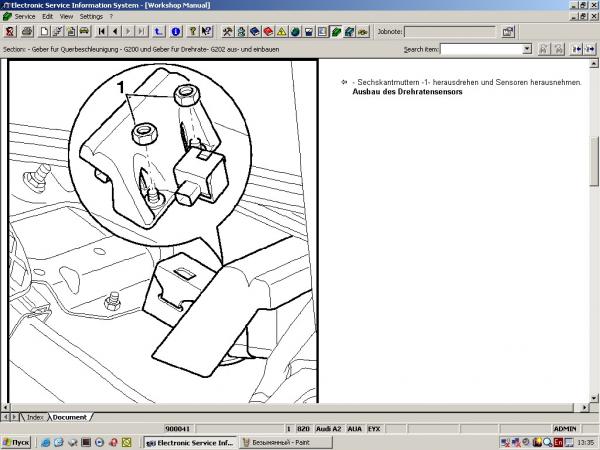600x450 pixels.
Task: Open the Windows Start button
Action: click(x=16, y=442)
